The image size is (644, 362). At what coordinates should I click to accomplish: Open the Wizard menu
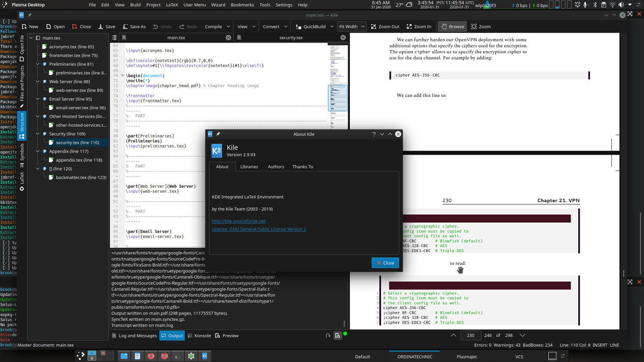(218, 5)
